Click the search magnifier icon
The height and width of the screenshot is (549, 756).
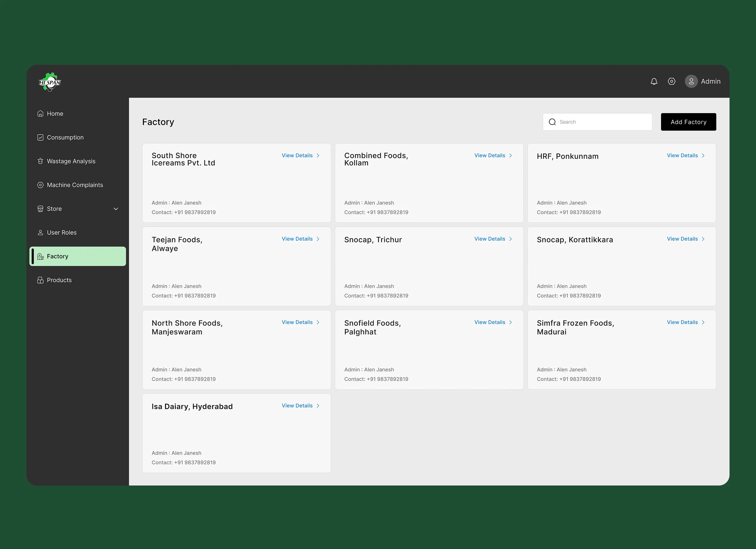(x=552, y=122)
